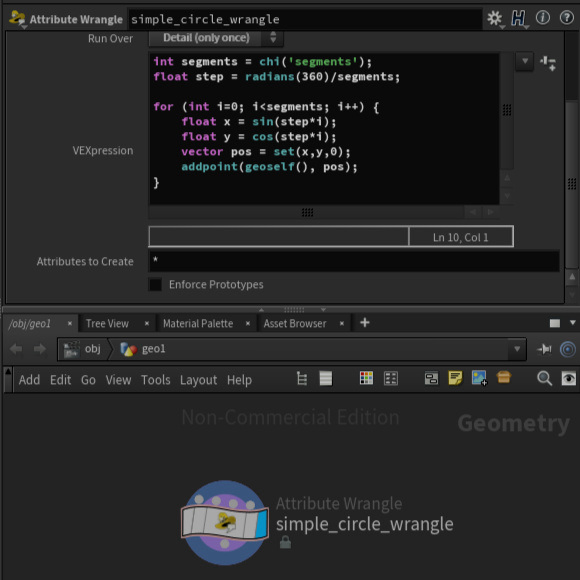
Task: Click the Houdini H help icon
Action: [x=518, y=18]
